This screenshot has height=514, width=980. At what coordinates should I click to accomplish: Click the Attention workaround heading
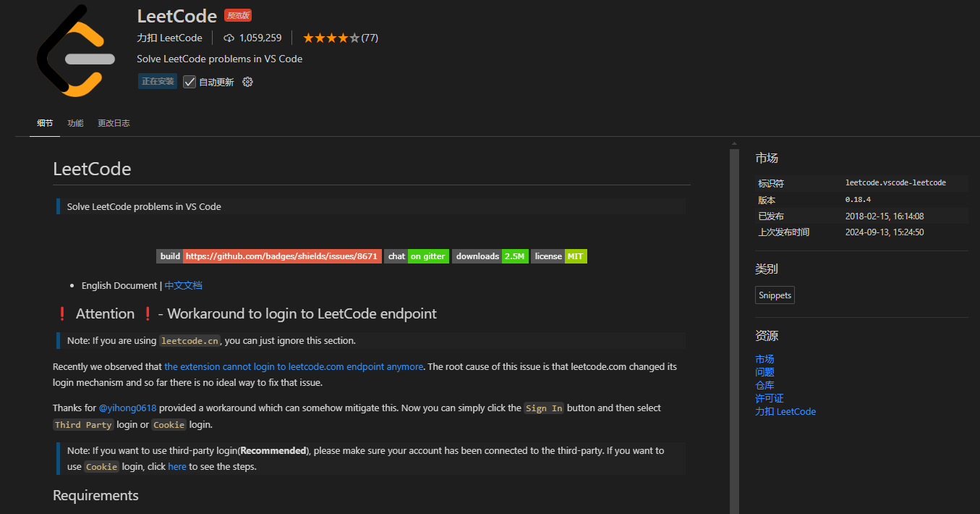(245, 313)
